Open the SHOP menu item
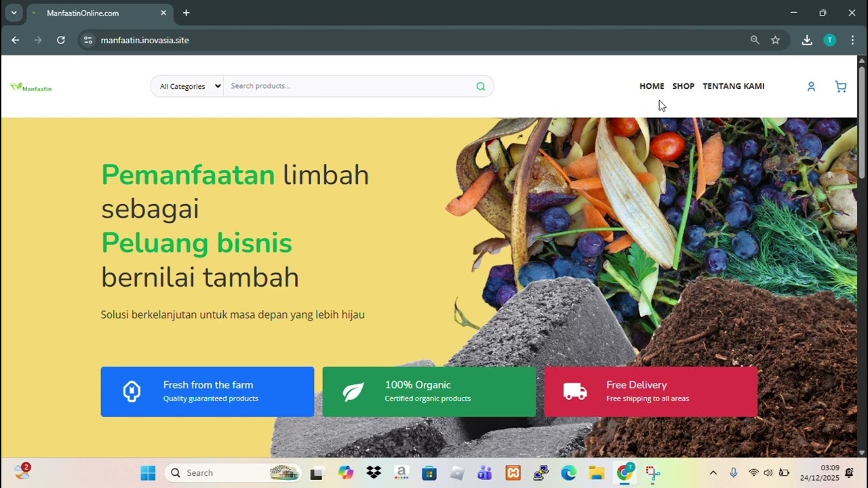The height and width of the screenshot is (488, 868). (x=684, y=86)
